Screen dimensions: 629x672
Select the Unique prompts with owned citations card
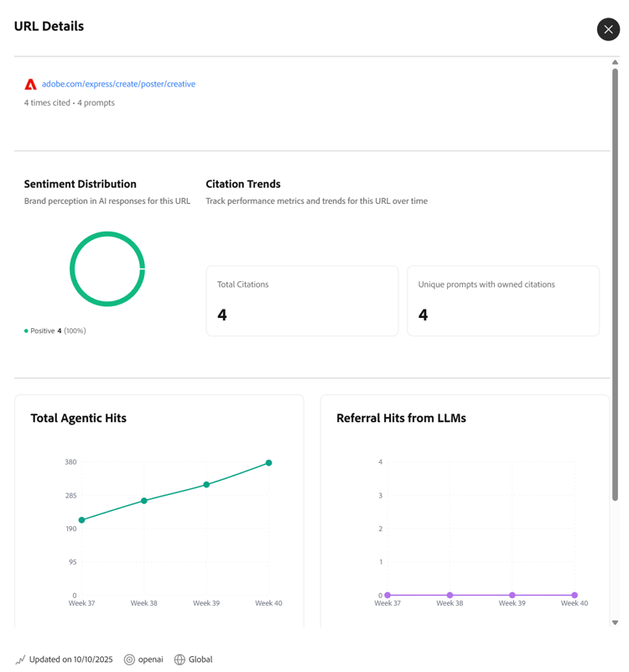pos(503,301)
